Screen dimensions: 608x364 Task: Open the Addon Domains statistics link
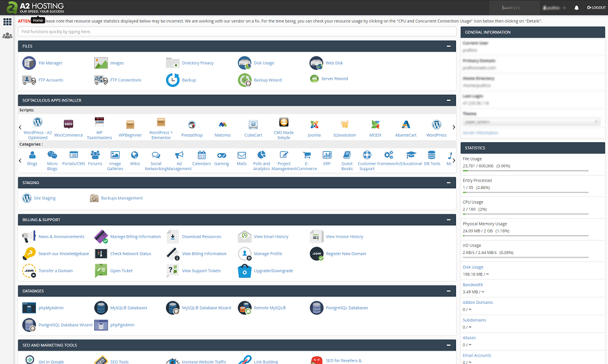[x=478, y=303]
